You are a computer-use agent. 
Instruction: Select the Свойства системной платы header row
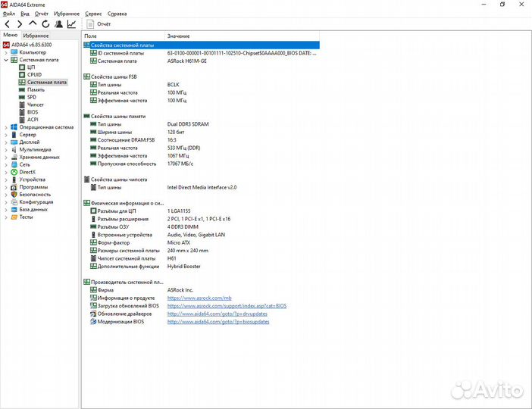[201, 45]
